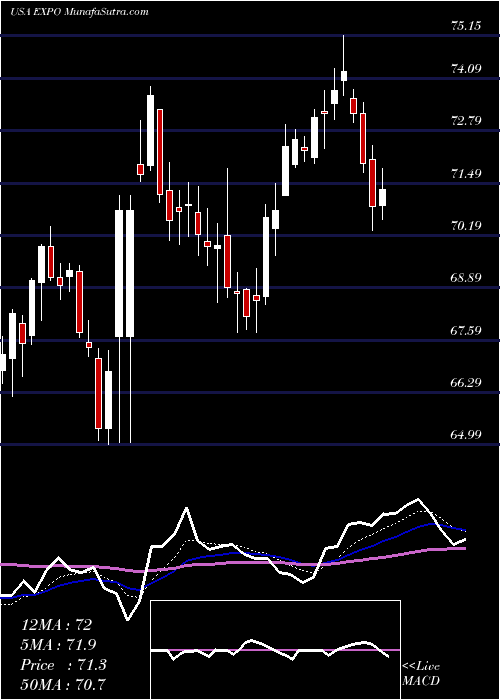
Task: Click the '12MA : 72' readout
Action: tap(56, 625)
